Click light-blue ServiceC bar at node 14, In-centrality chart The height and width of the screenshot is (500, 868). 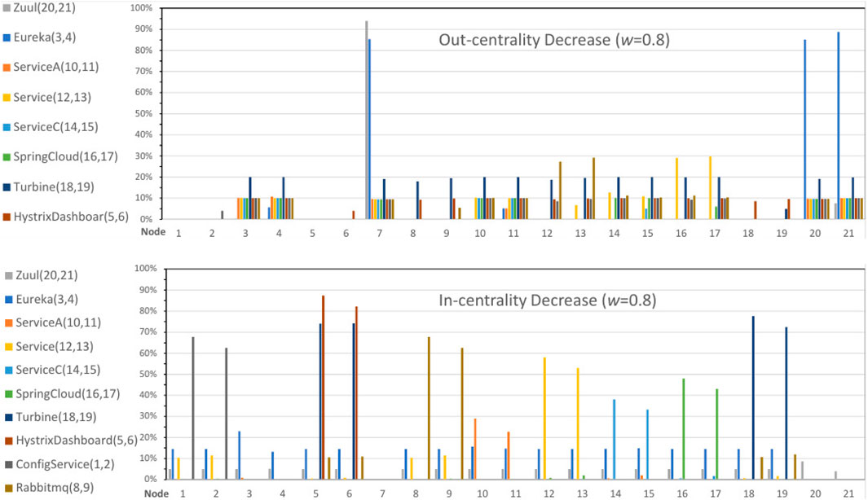click(615, 440)
